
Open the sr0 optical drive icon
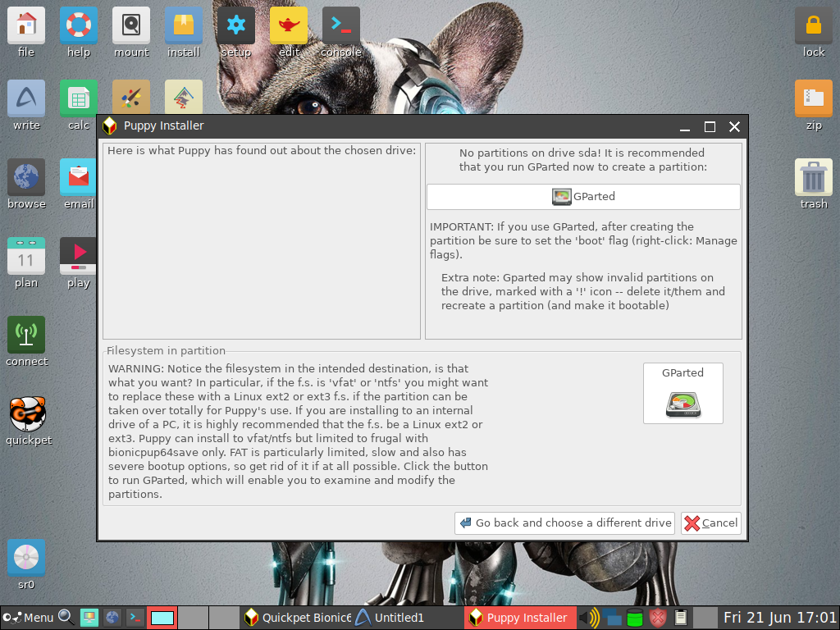[x=25, y=558]
